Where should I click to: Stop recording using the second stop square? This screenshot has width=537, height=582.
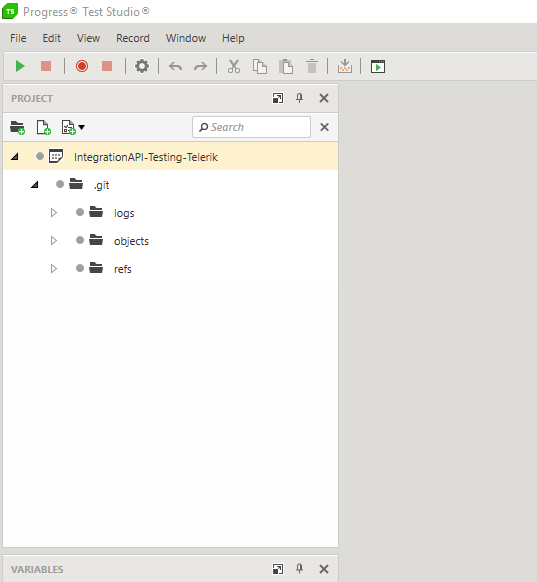tap(107, 66)
